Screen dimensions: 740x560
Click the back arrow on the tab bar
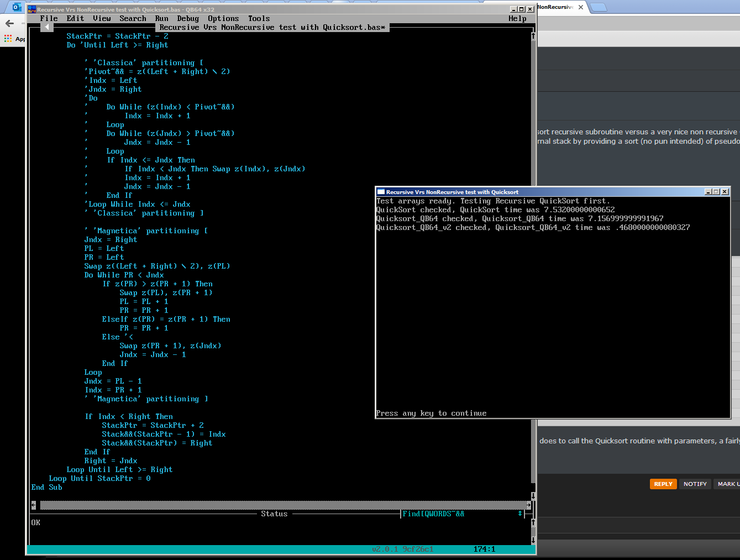(x=47, y=27)
